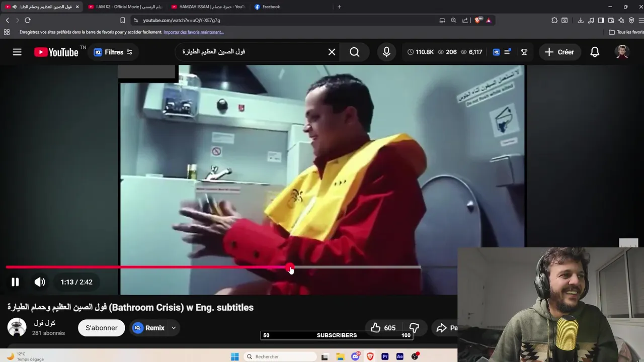Open the Leo AI sparkle icon
This screenshot has height=362, width=644.
[x=621, y=20]
